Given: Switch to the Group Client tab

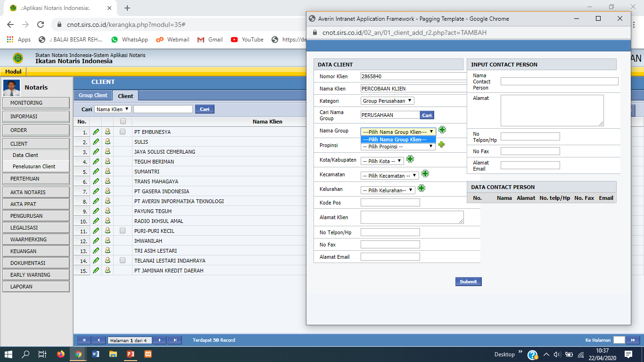Looking at the screenshot, I should click(93, 95).
